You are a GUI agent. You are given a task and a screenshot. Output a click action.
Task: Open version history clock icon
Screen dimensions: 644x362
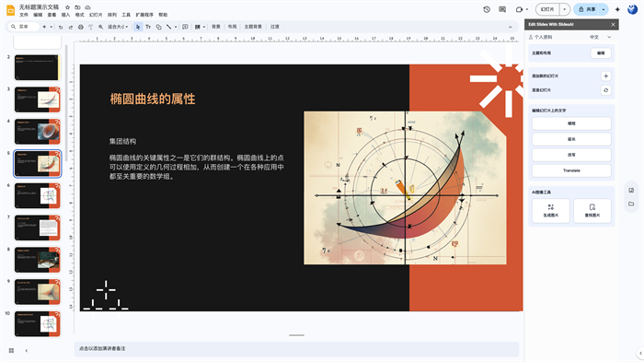[x=487, y=9]
